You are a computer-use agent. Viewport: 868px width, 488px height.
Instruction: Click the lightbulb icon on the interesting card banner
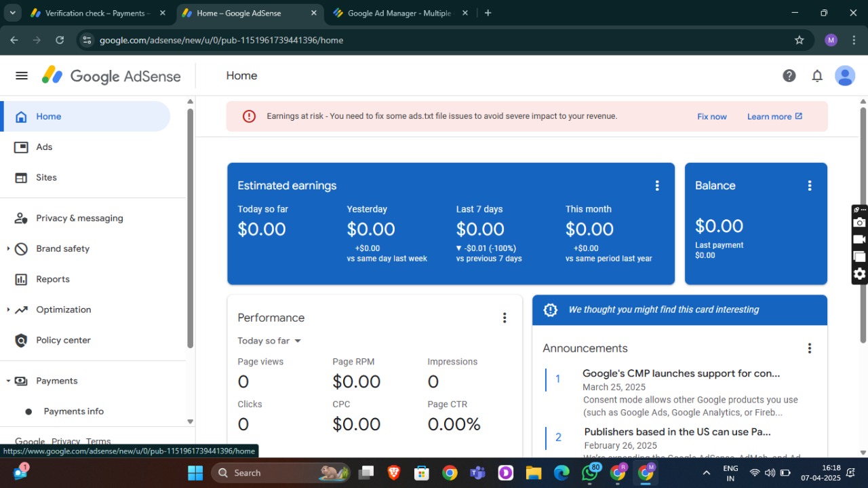[551, 309]
